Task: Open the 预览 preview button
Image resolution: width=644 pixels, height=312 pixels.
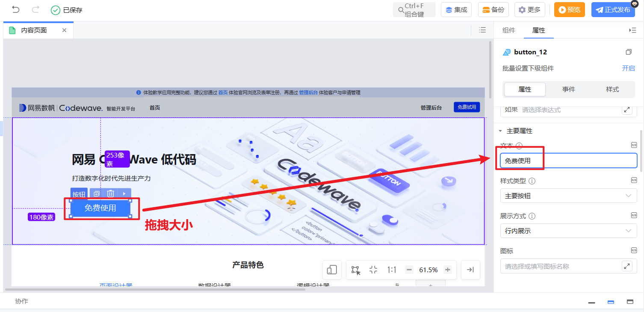Action: (569, 9)
